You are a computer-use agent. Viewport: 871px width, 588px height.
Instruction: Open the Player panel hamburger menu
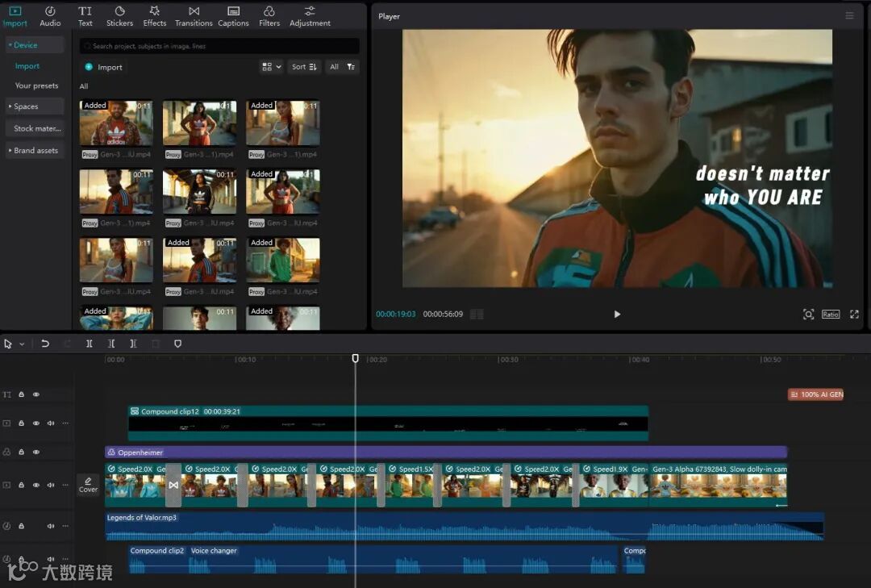(x=849, y=16)
